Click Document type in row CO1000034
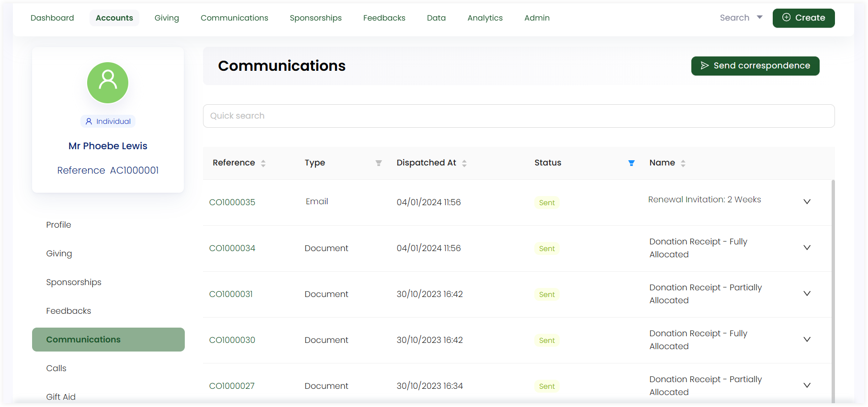The width and height of the screenshot is (868, 407). pyautogui.click(x=327, y=248)
